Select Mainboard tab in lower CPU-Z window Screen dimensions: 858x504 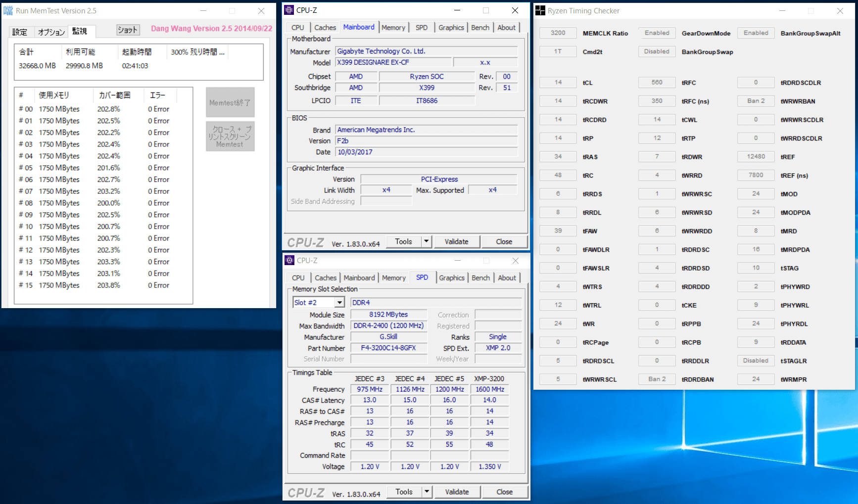(x=359, y=278)
